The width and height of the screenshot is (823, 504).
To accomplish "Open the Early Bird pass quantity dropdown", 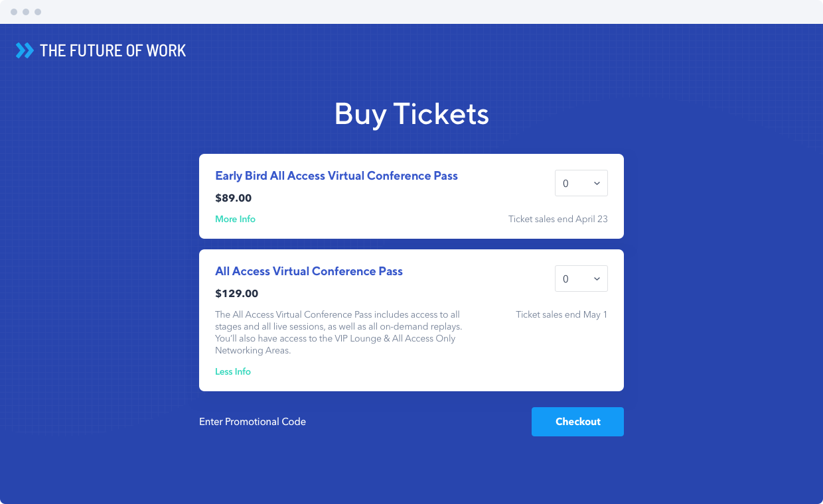I will click(x=581, y=184).
